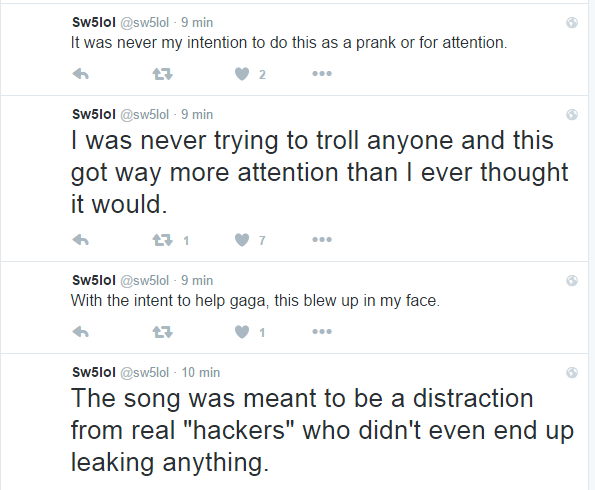Screen dimensions: 595x490
Task: Open the Sw5lol profile name on the first tweet
Action: point(94,23)
